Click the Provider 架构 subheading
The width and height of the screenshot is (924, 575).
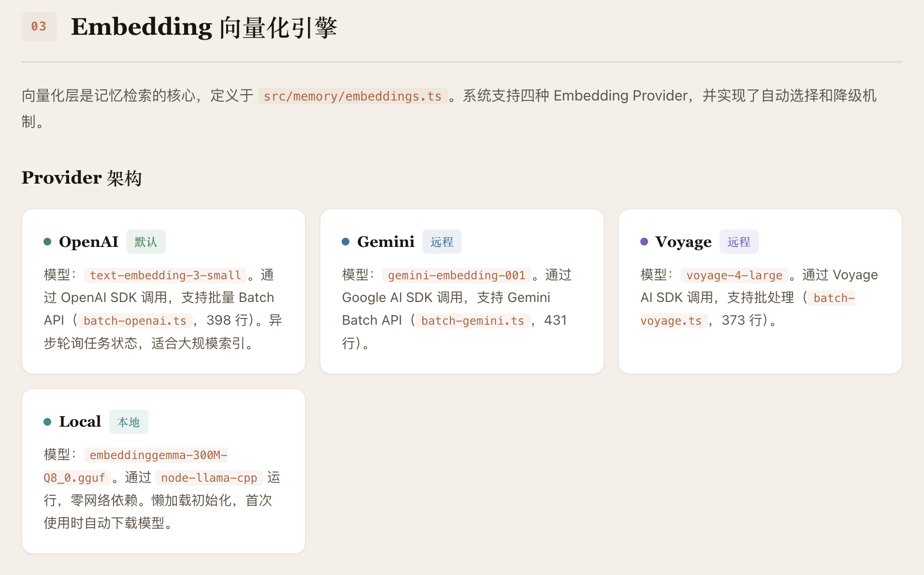(82, 178)
